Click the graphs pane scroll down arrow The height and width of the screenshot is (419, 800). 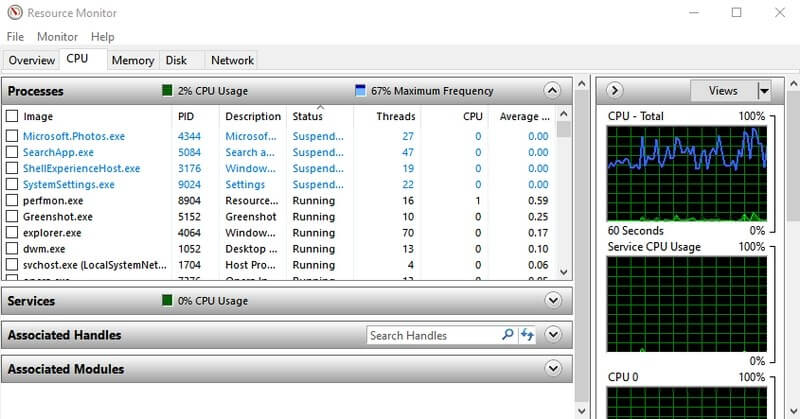[793, 410]
